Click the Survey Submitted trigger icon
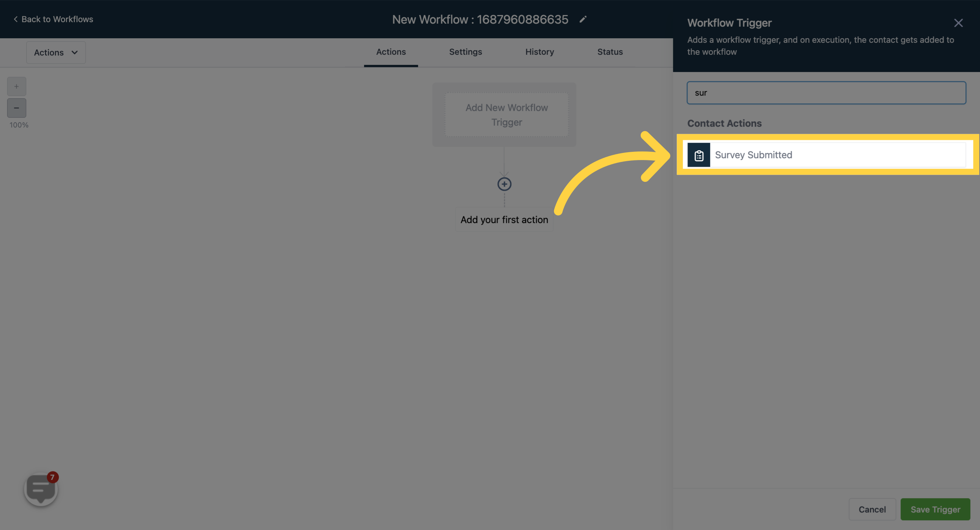Image resolution: width=980 pixels, height=530 pixels. click(699, 154)
